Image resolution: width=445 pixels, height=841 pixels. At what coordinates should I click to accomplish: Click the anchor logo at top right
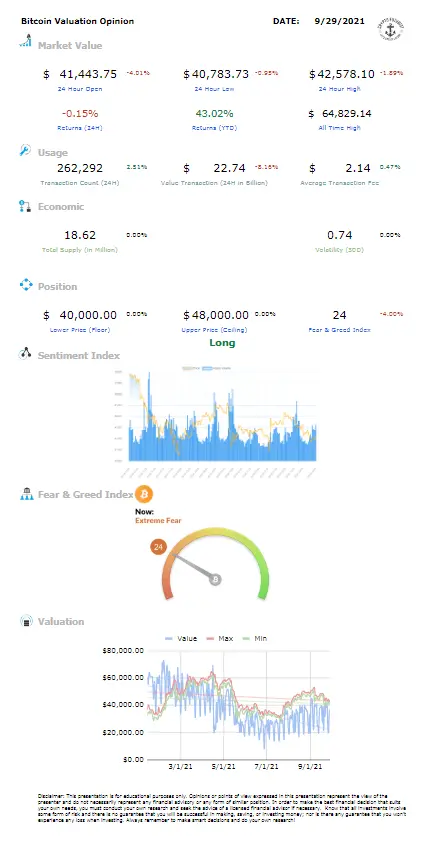click(391, 28)
